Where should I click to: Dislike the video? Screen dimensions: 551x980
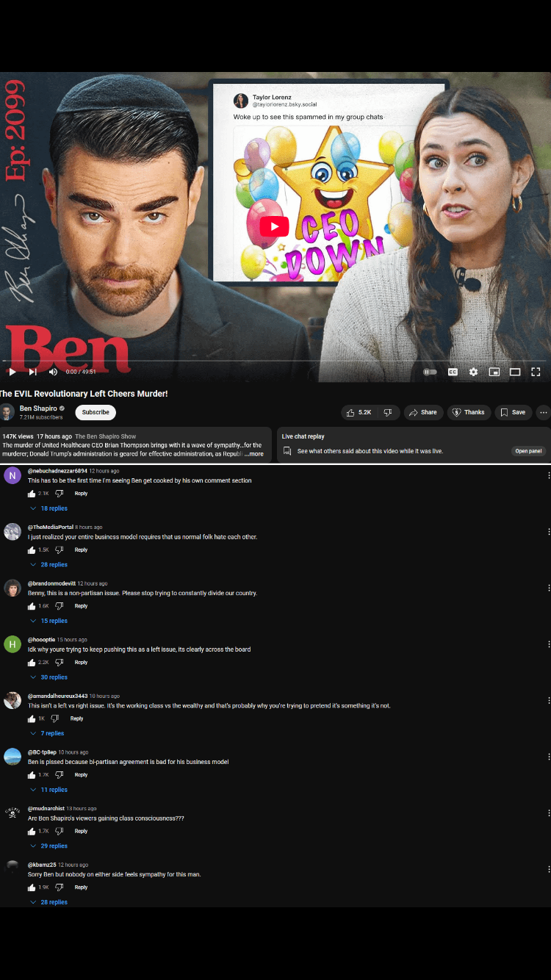point(389,412)
